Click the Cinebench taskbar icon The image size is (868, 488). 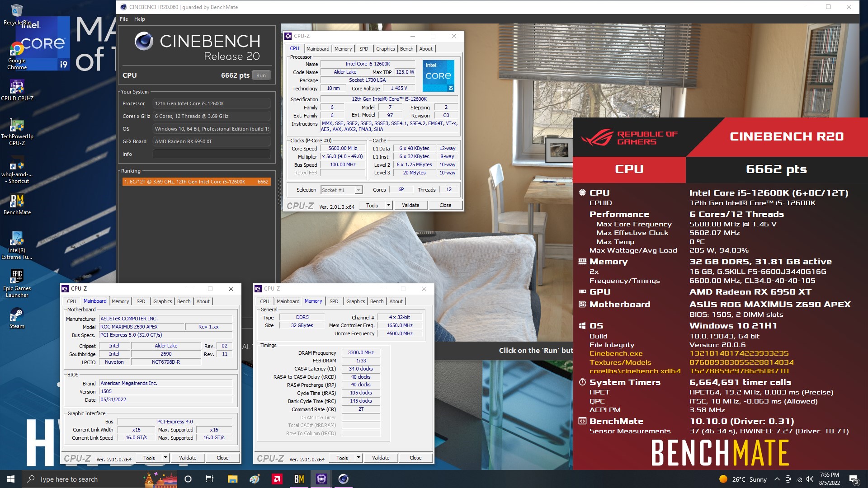click(x=343, y=479)
